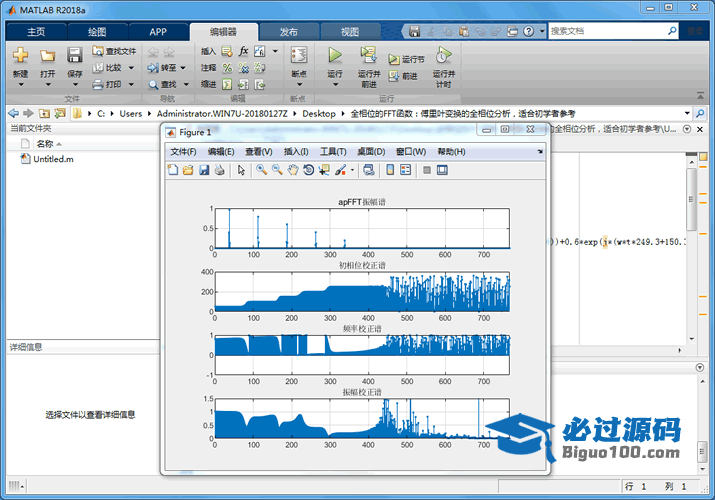This screenshot has height=500, width=715.
Task: Switch to the APP tab
Action: 158,31
